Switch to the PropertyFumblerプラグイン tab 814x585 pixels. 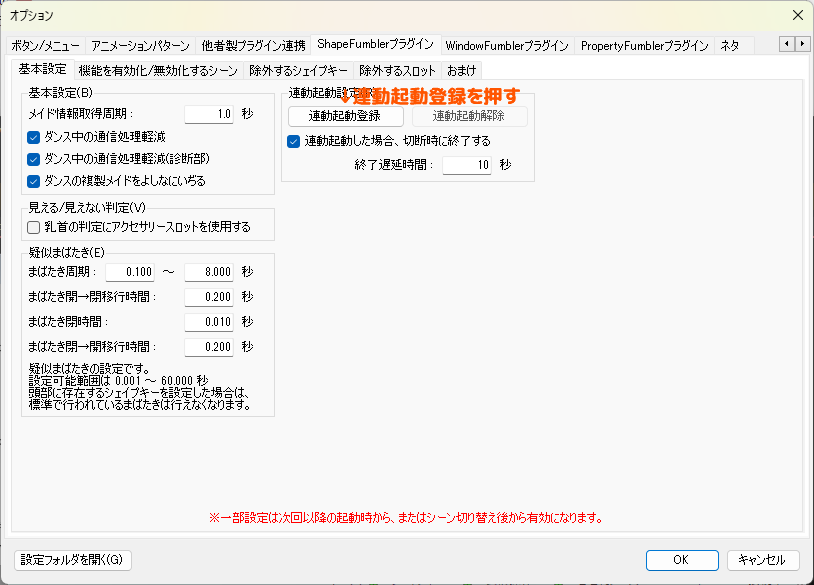(x=644, y=46)
